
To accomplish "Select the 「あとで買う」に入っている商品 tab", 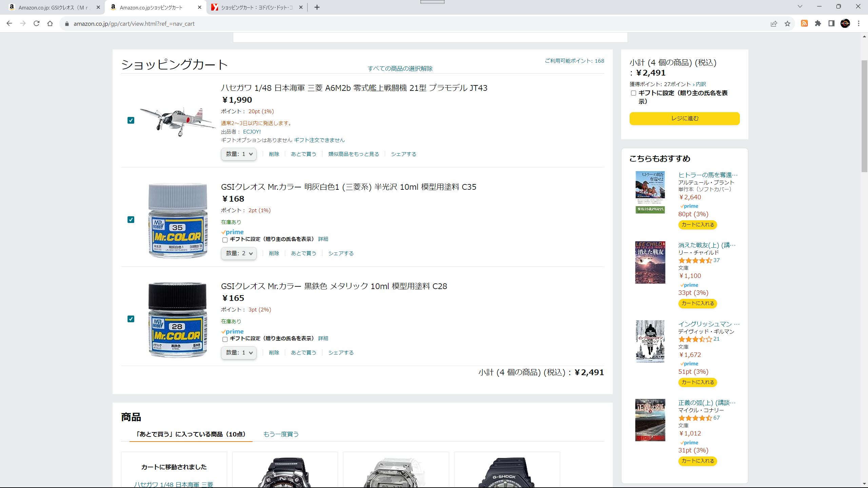I will coord(191,434).
